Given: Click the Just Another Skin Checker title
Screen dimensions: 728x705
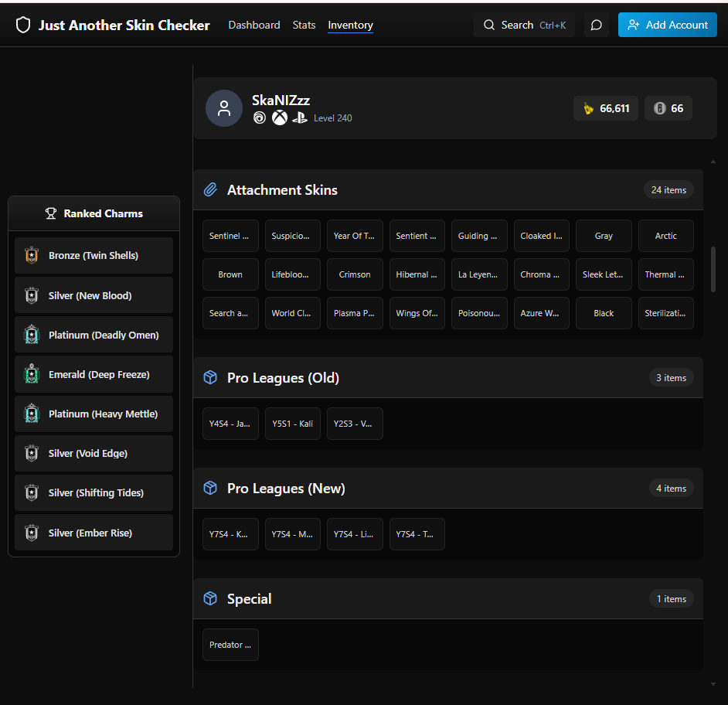Looking at the screenshot, I should pos(124,25).
